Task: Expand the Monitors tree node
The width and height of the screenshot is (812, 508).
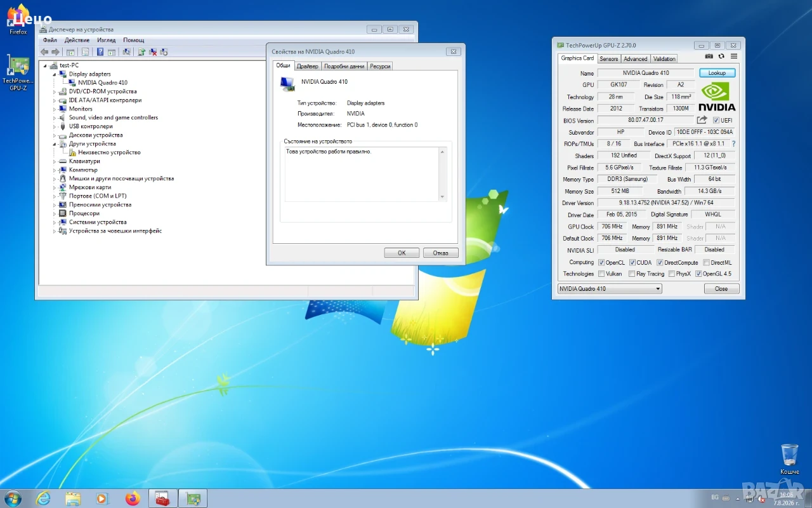Action: click(x=55, y=109)
